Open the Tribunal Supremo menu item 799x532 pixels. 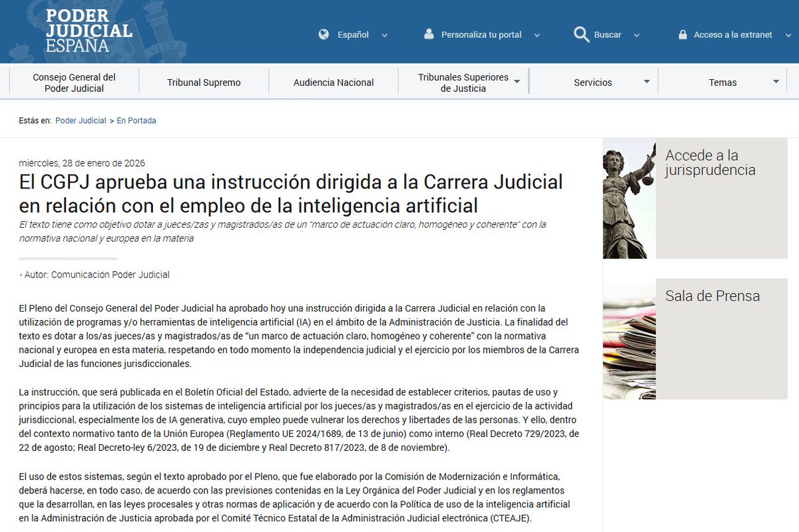[203, 81]
